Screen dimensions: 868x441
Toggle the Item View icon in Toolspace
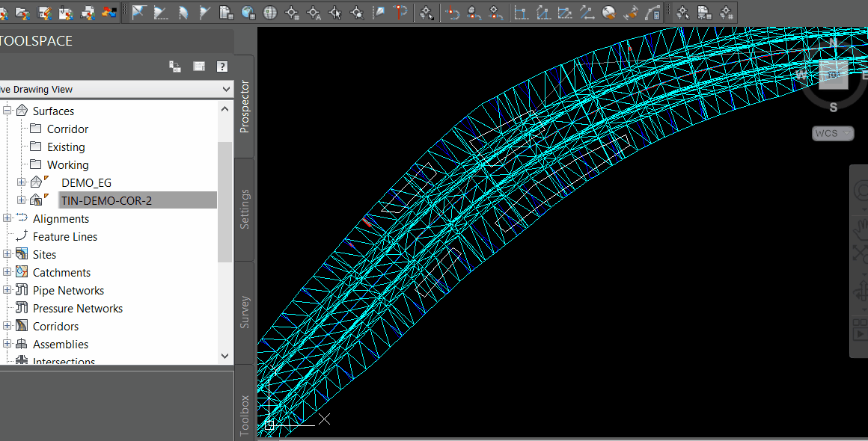point(175,66)
